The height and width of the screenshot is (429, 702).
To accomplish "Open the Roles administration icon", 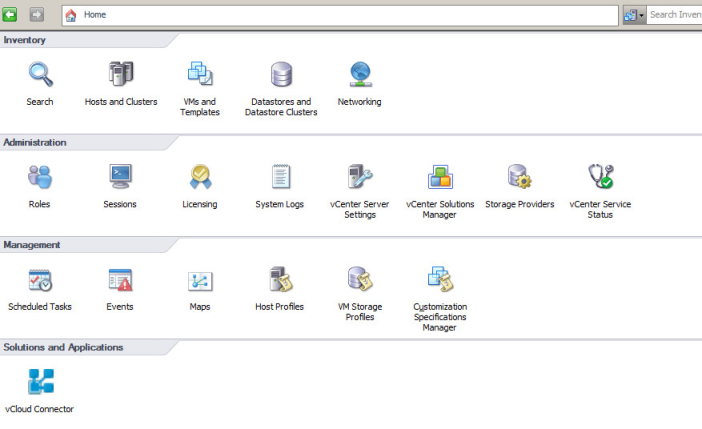I will (40, 176).
